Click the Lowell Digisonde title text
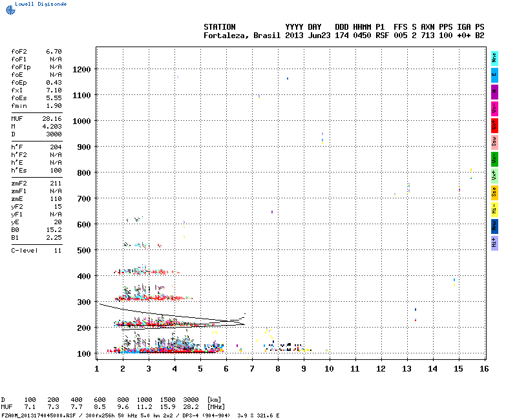 [41, 4]
